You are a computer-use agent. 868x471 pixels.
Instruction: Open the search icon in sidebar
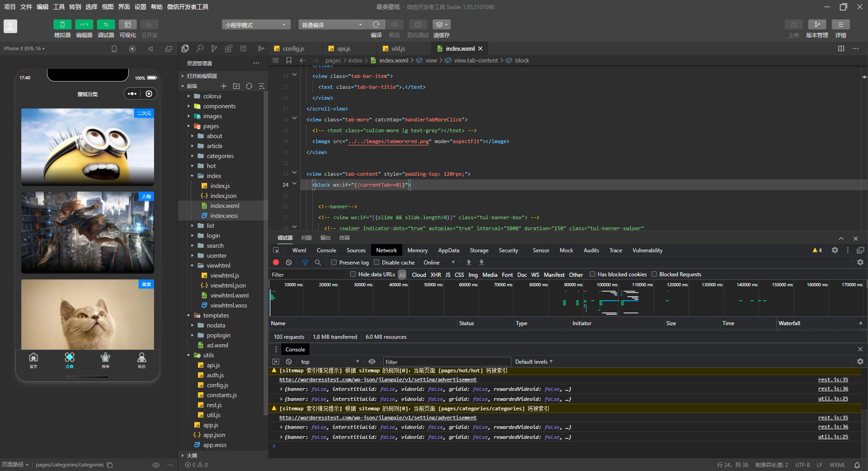199,48
